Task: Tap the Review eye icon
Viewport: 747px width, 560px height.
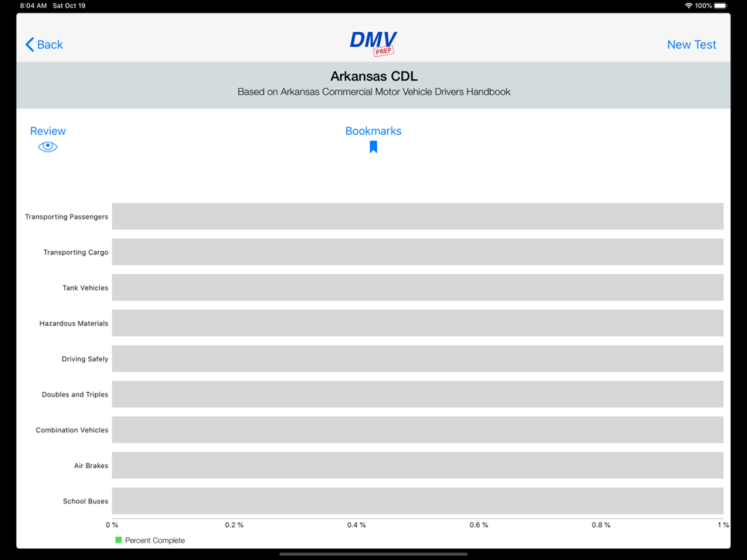Action: [x=48, y=146]
